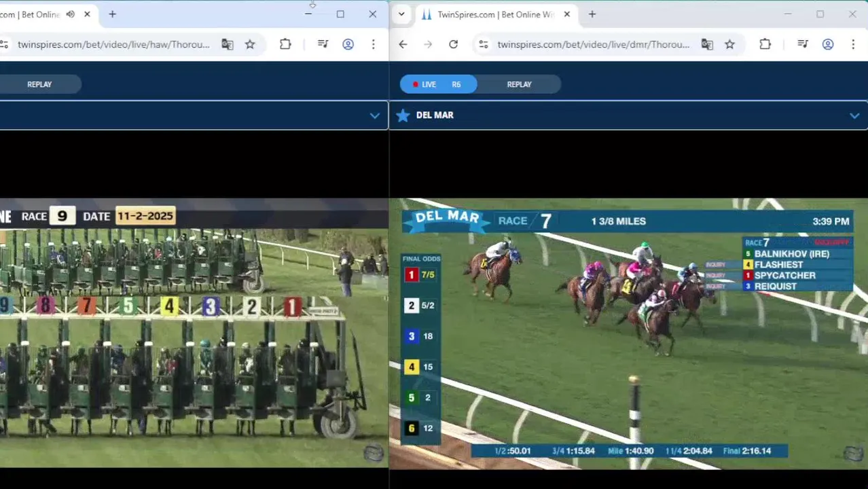Image resolution: width=868 pixels, height=489 pixels.
Task: Open the media controls icon in the left window
Action: click(x=323, y=44)
